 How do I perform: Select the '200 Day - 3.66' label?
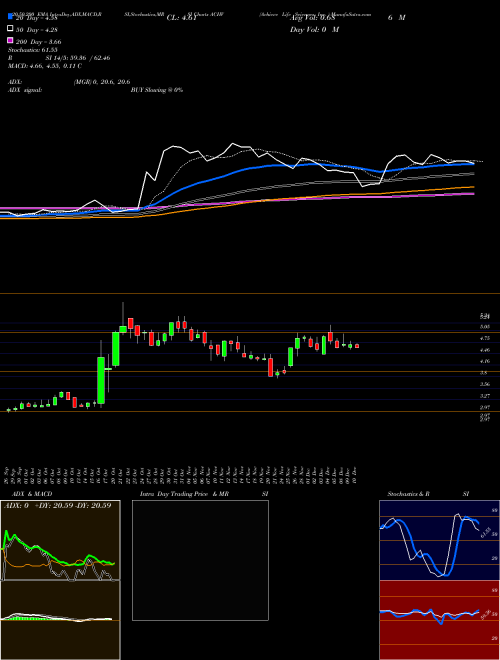[39, 42]
